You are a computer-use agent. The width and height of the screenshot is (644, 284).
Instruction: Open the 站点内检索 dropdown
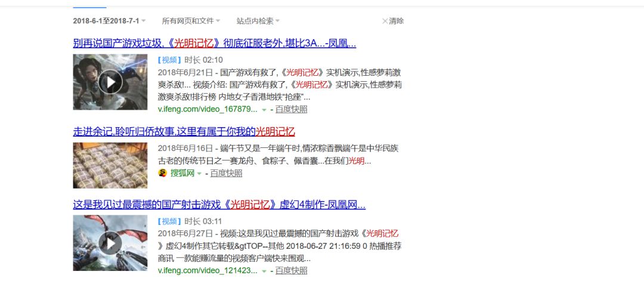(258, 21)
